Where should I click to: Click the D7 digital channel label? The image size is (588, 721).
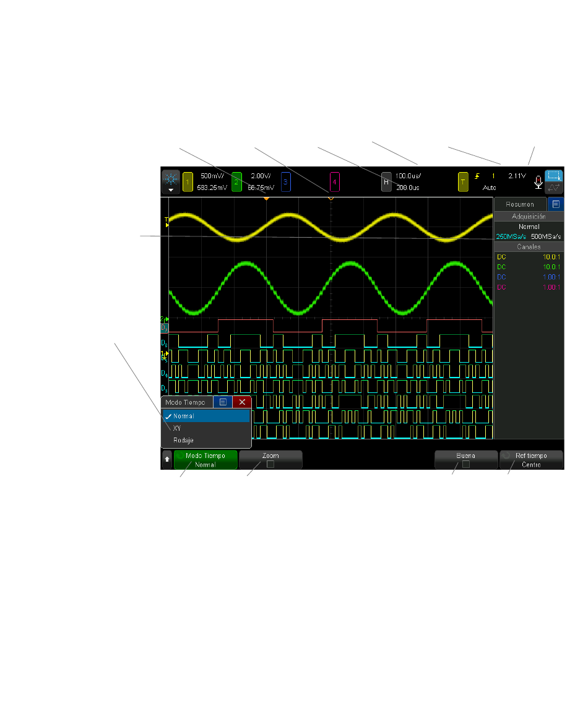(164, 328)
